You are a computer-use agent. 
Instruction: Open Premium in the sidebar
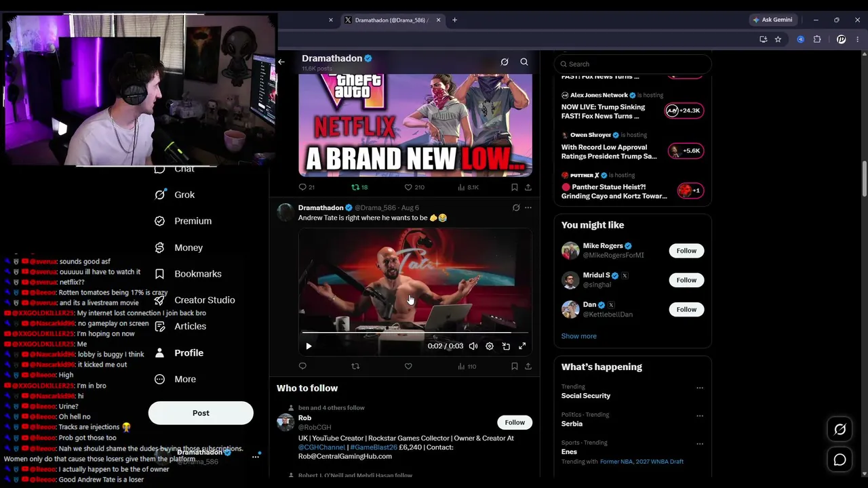pyautogui.click(x=183, y=221)
